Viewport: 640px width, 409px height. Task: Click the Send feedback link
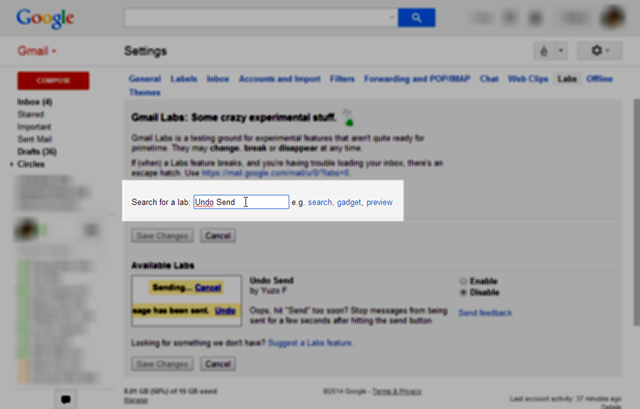click(x=485, y=313)
